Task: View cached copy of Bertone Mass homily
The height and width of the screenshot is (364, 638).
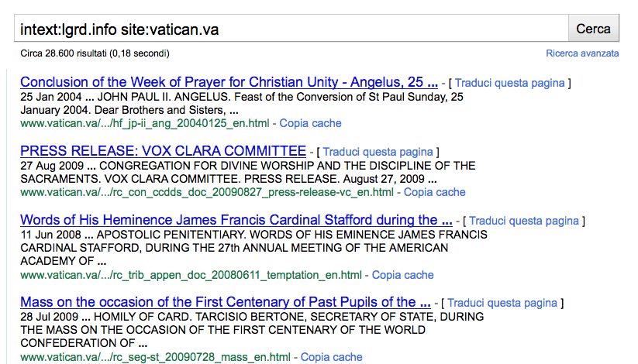Action: (331, 357)
